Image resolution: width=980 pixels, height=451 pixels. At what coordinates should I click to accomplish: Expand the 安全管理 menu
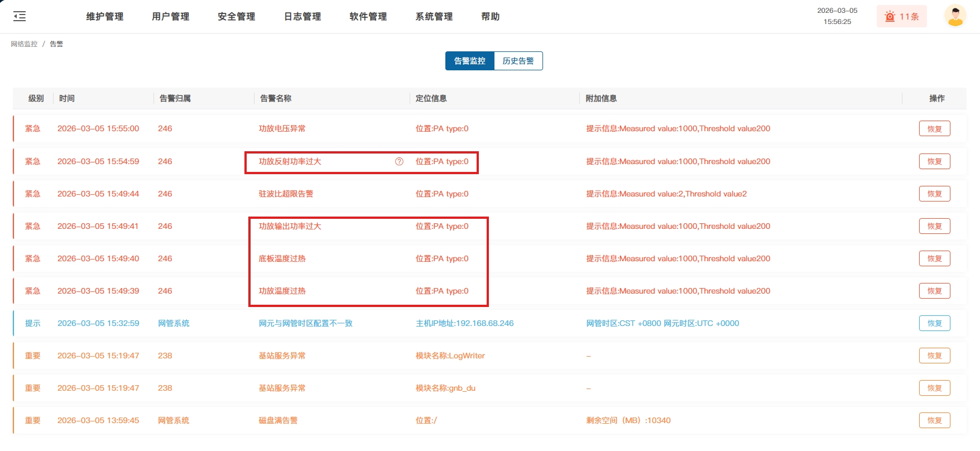point(236,17)
